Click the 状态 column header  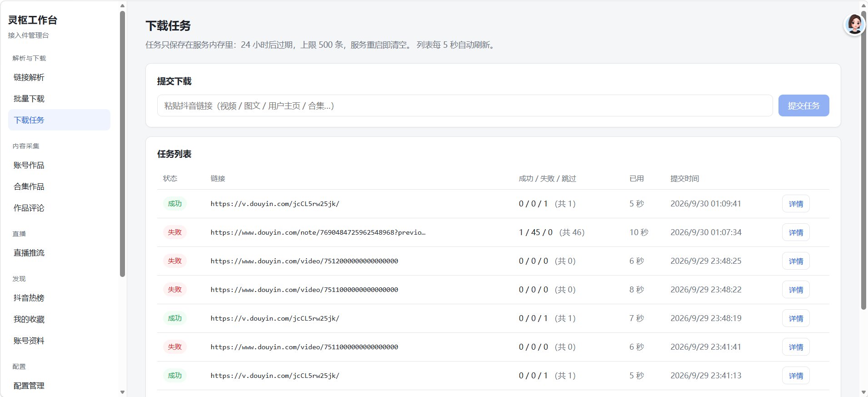pyautogui.click(x=170, y=178)
